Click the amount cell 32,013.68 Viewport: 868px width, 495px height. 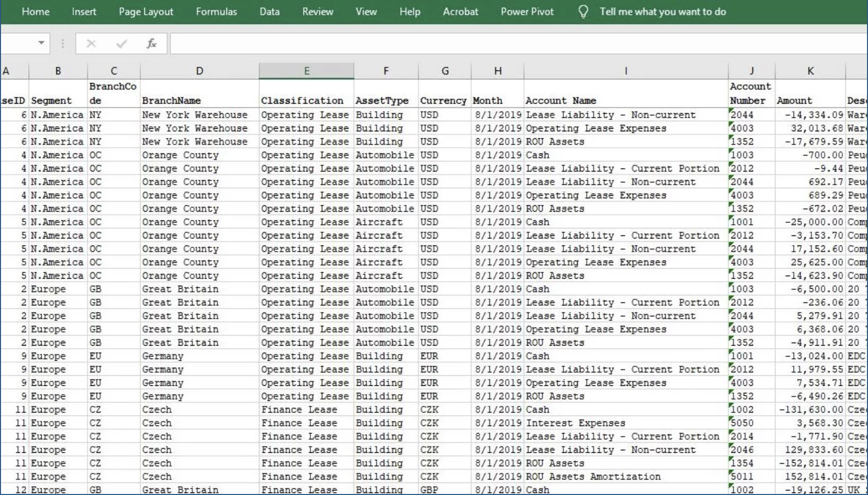[x=810, y=128]
